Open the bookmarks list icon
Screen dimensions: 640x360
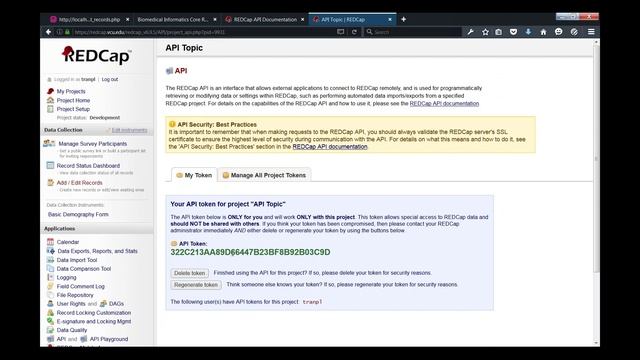499,32
